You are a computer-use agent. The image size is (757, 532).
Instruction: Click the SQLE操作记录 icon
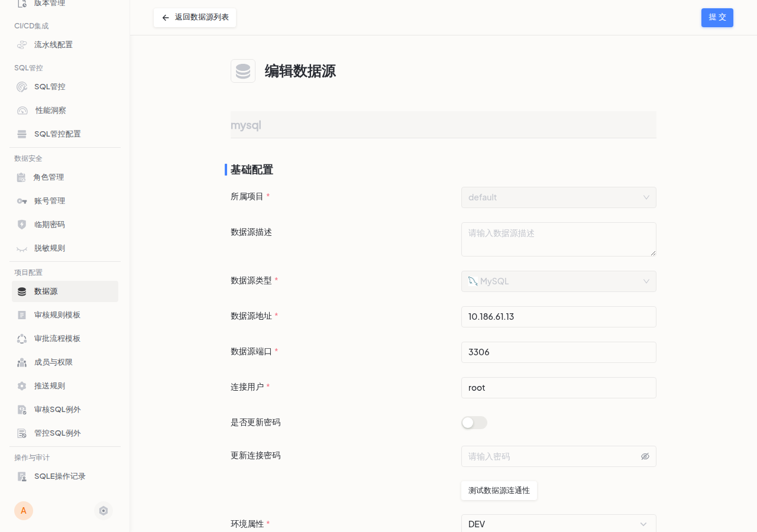pos(21,476)
